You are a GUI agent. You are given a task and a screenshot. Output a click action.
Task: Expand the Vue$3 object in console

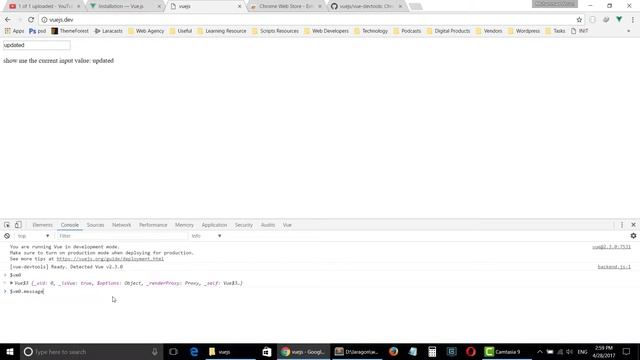(11, 283)
